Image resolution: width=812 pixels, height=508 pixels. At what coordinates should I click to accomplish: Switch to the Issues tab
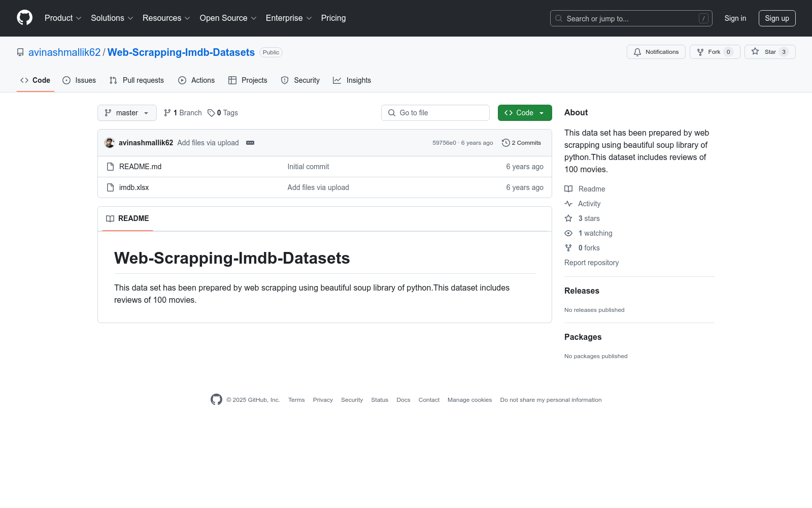pyautogui.click(x=79, y=80)
